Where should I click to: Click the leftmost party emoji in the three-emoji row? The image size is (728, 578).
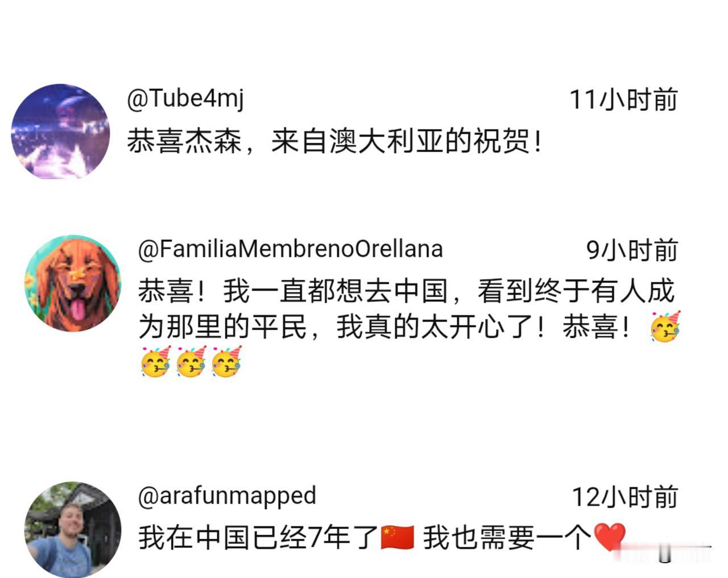click(155, 362)
